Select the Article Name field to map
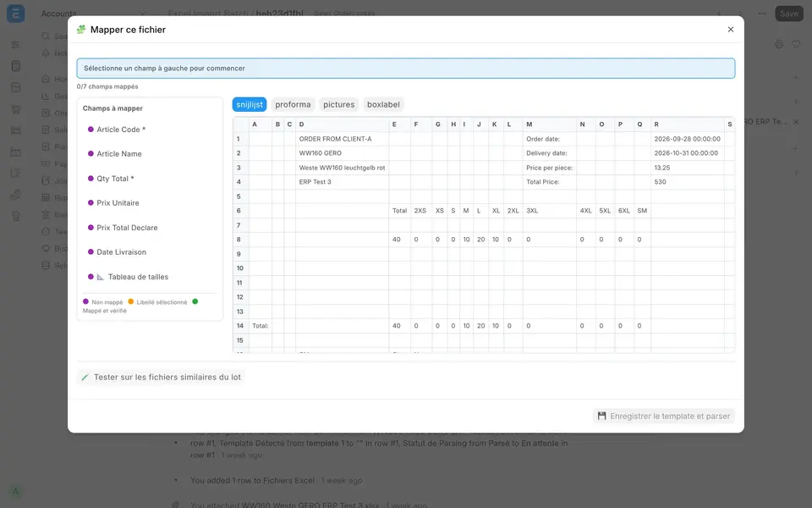Viewport: 812px width, 508px height. pos(150,154)
